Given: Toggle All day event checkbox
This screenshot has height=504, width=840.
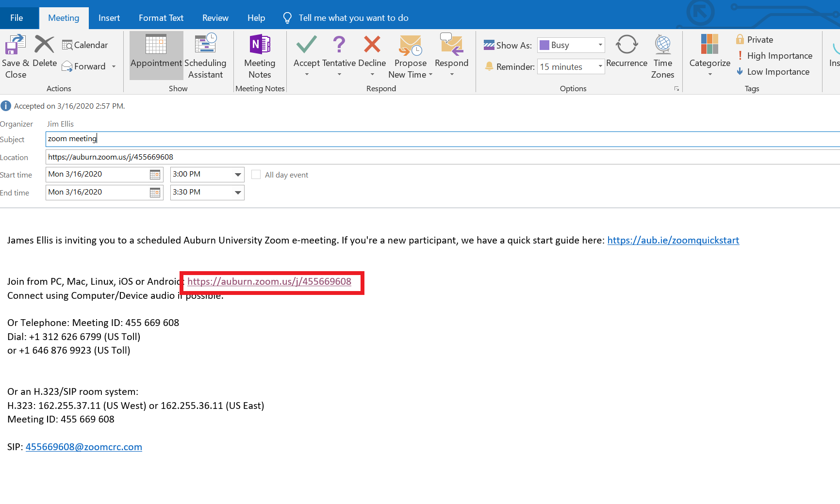Looking at the screenshot, I should pos(256,175).
